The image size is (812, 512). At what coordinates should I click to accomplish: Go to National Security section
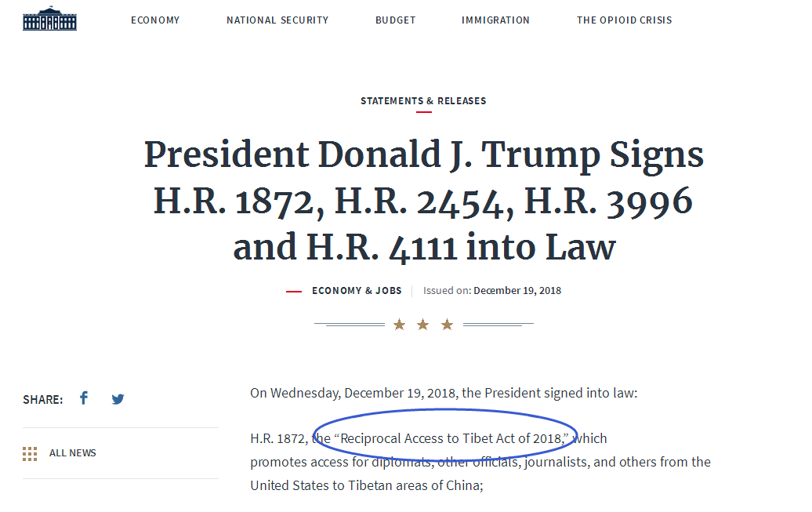click(277, 20)
